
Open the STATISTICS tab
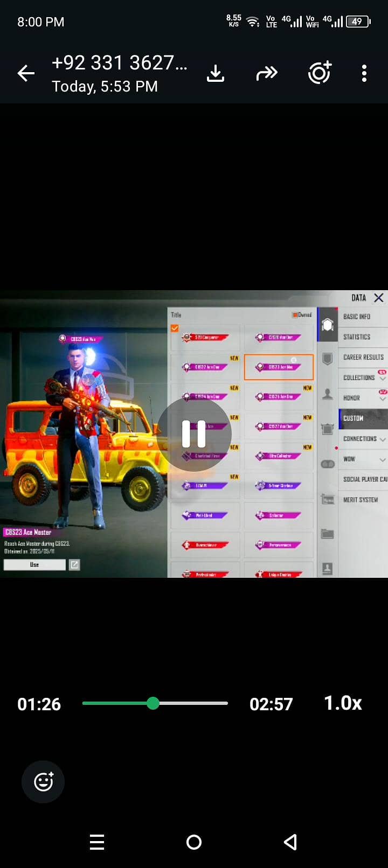363,337
